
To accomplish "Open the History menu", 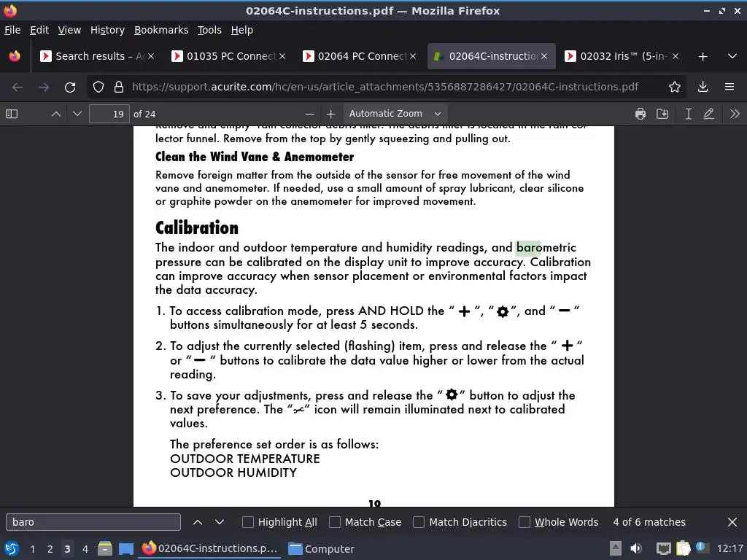I will [108, 30].
